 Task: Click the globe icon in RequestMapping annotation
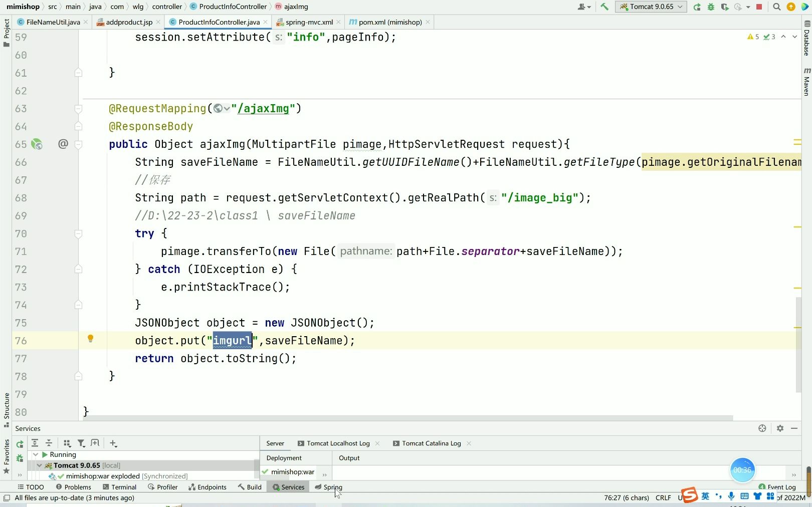(218, 108)
